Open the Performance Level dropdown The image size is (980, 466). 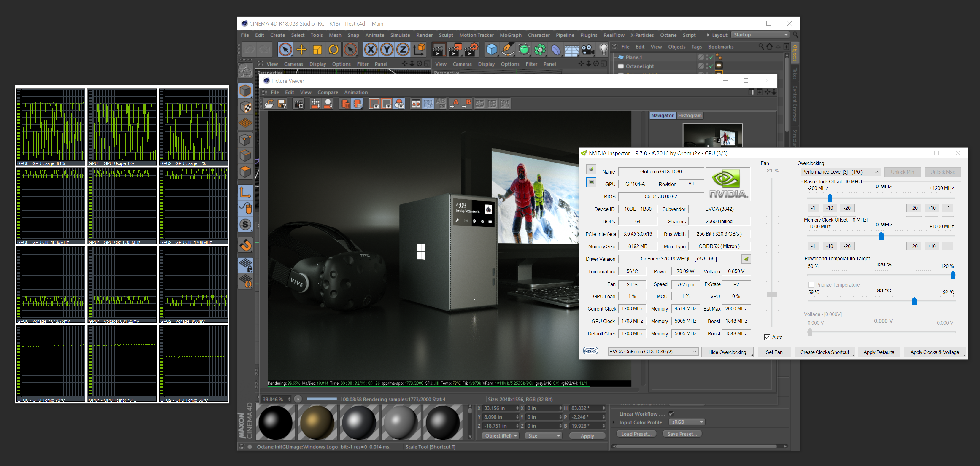click(840, 172)
